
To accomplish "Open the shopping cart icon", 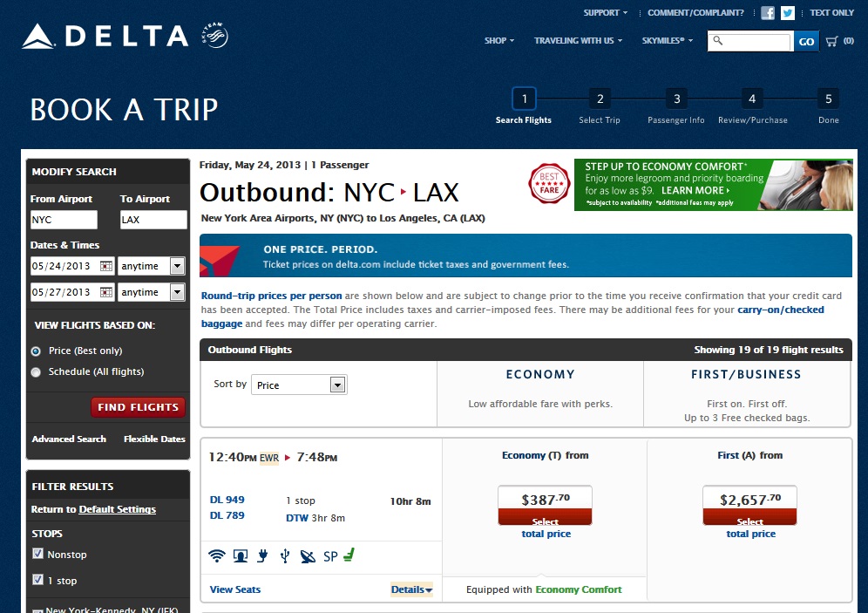I will (831, 41).
